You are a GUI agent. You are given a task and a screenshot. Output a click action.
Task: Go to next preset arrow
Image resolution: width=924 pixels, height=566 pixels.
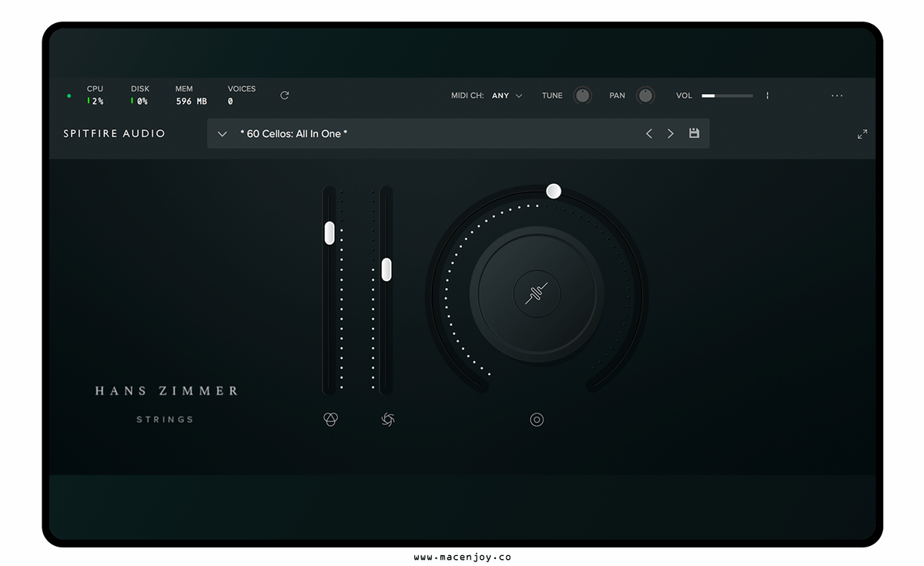pos(671,134)
